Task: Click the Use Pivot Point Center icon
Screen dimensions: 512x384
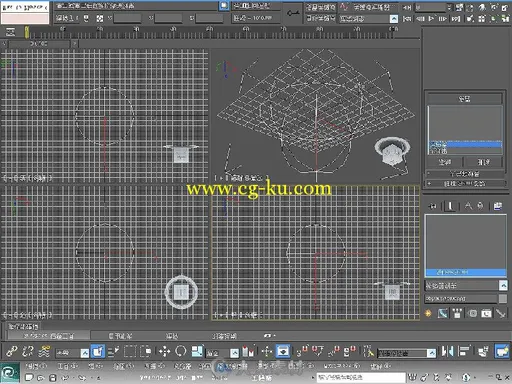Action: point(247,351)
